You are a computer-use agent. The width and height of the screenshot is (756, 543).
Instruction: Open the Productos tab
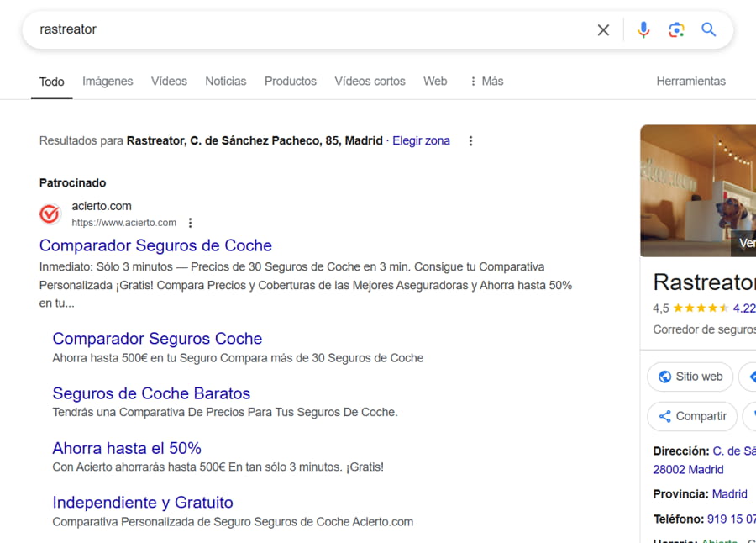pos(291,81)
